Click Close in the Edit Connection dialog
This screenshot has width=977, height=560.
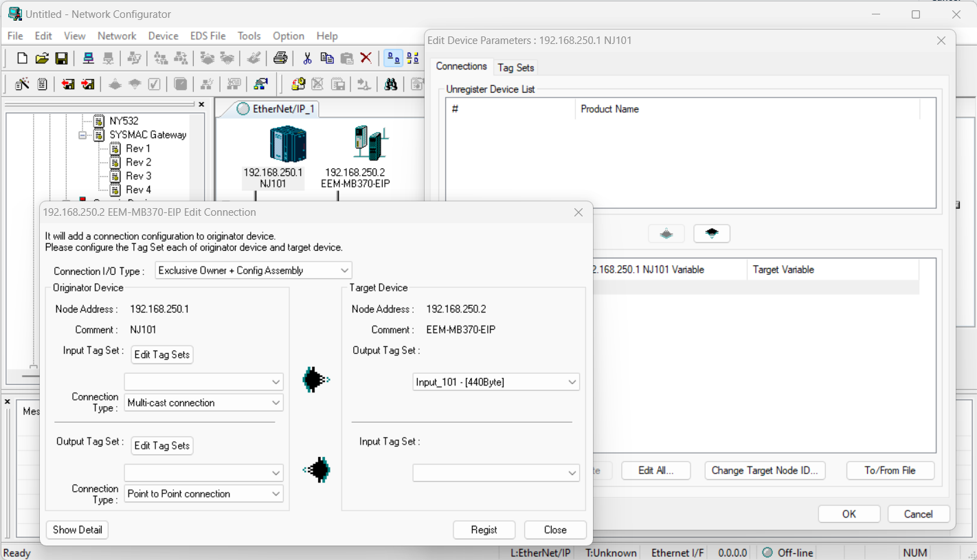pyautogui.click(x=555, y=530)
